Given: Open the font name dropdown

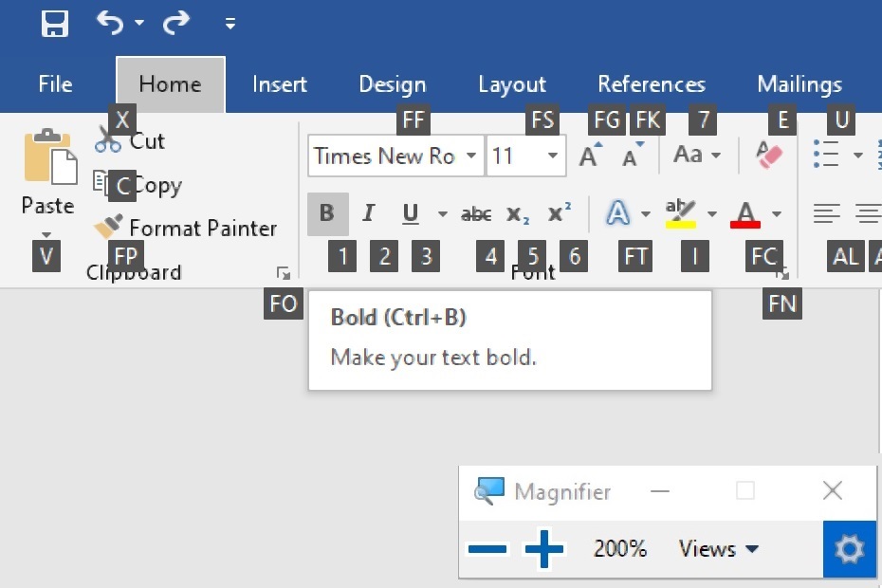Looking at the screenshot, I should click(x=473, y=156).
